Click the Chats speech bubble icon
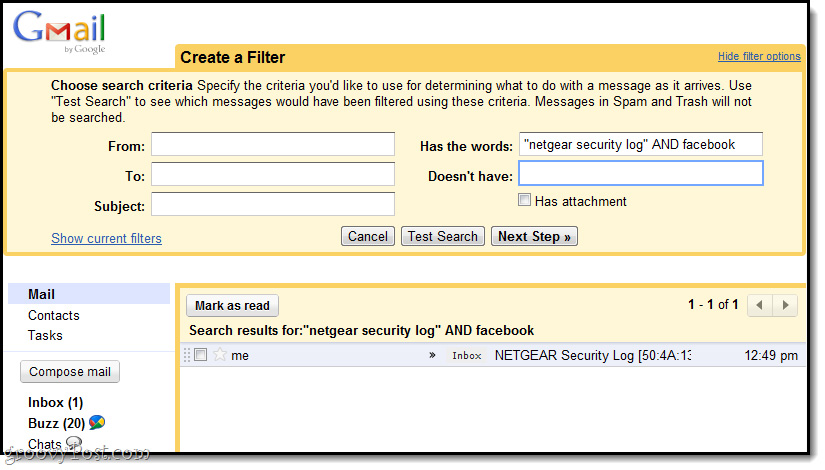 pos(74,443)
